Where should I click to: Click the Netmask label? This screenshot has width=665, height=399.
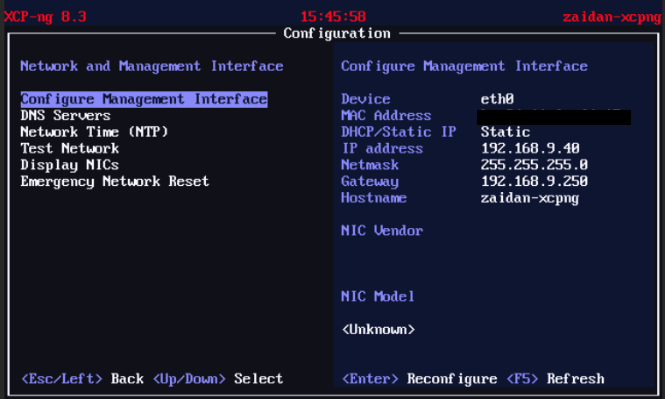click(370, 165)
